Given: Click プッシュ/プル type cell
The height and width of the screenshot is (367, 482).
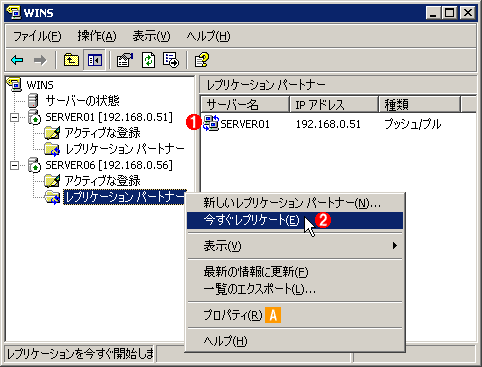Looking at the screenshot, I should coord(413,124).
